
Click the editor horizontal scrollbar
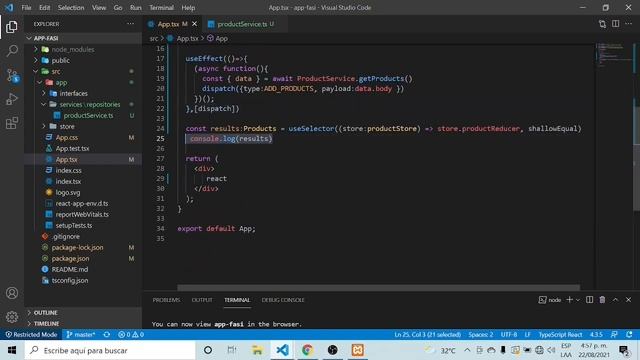coord(378,287)
